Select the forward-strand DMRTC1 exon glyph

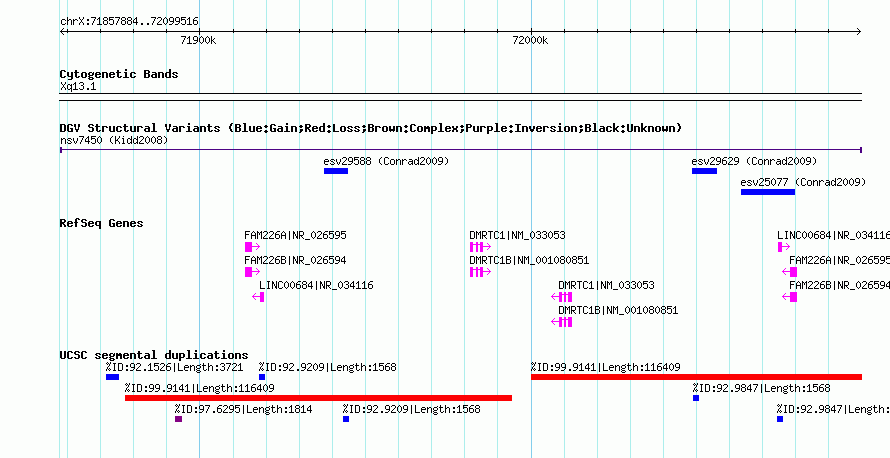coord(480,247)
